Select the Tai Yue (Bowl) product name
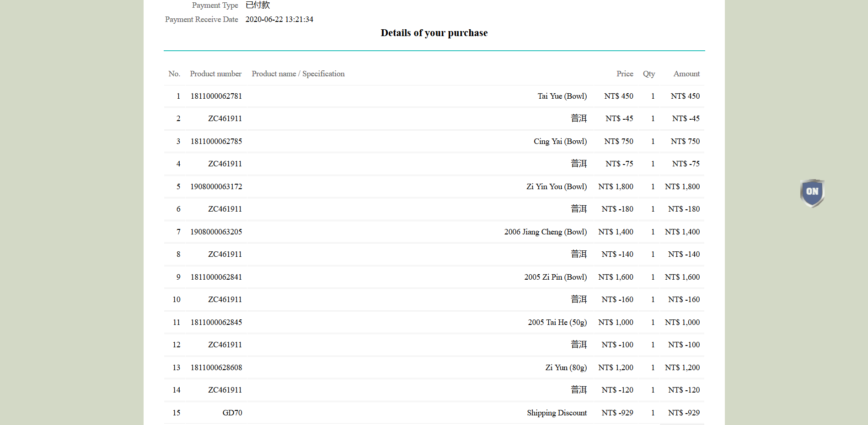Screen dimensions: 868x425 562,96
